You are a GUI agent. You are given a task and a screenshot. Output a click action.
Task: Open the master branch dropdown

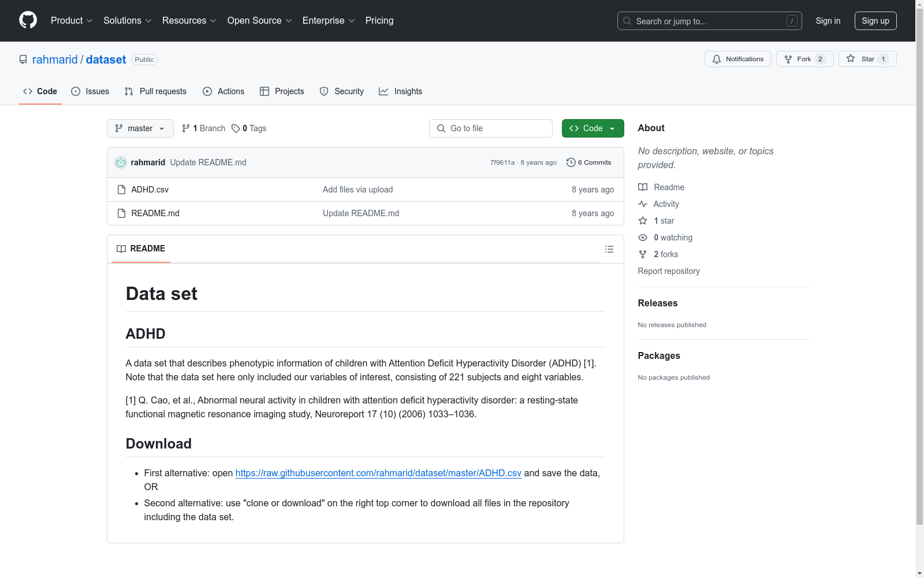coord(140,128)
